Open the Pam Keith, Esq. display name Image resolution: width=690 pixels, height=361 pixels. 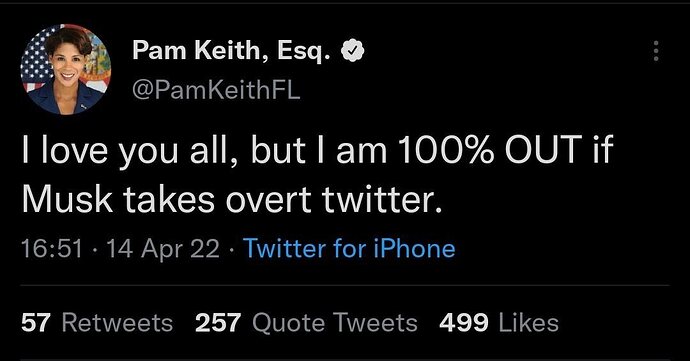[231, 51]
